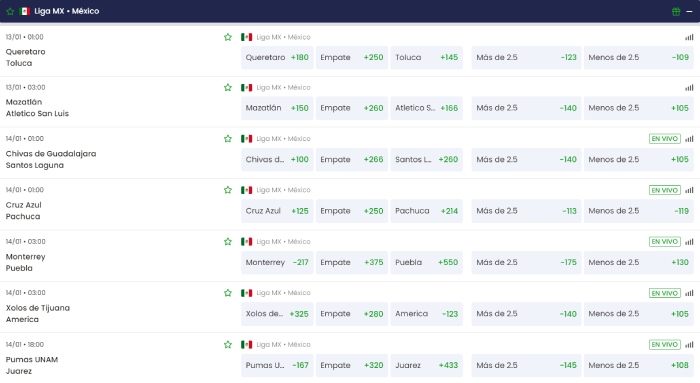
Task: Click EN VIVO badge for Cruz Azul match
Action: click(665, 190)
